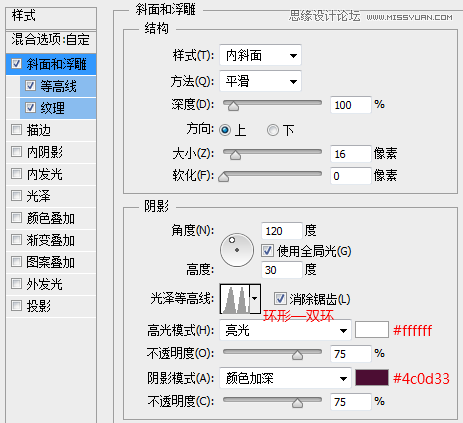Enable the 内阴影 checkbox
This screenshot has width=463, height=423.
[16, 152]
